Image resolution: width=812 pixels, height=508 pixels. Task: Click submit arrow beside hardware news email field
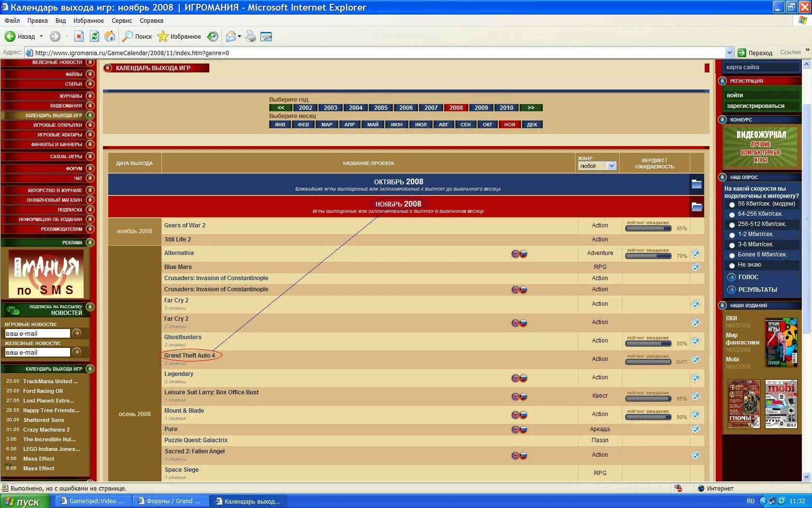pos(77,352)
